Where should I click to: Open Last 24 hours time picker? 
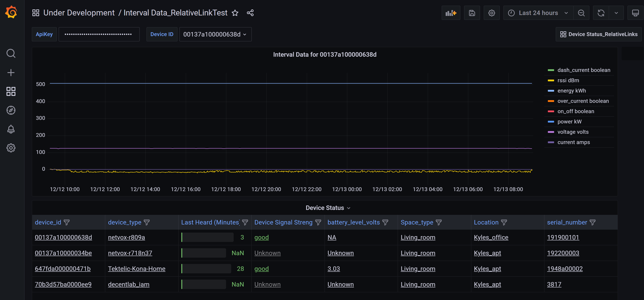[x=538, y=13]
